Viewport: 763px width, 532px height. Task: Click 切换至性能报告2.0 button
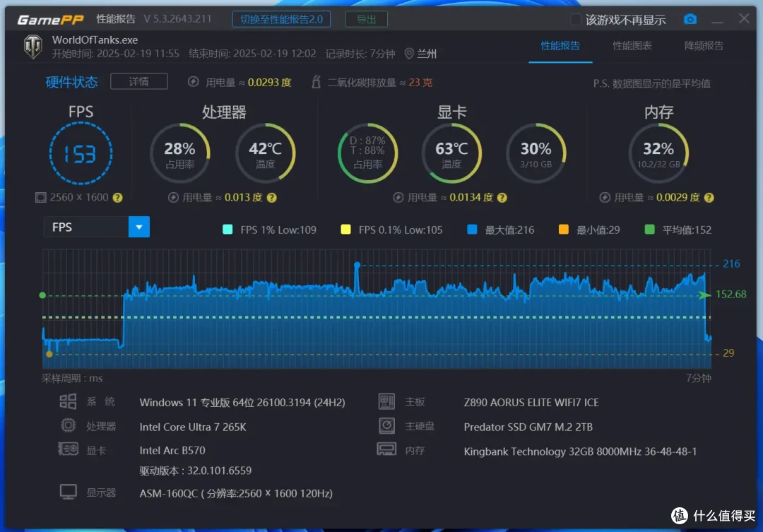tap(281, 19)
